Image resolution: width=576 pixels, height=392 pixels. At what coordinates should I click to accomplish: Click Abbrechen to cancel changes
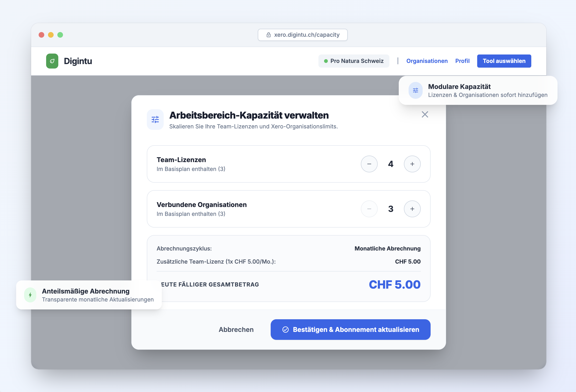(x=236, y=329)
